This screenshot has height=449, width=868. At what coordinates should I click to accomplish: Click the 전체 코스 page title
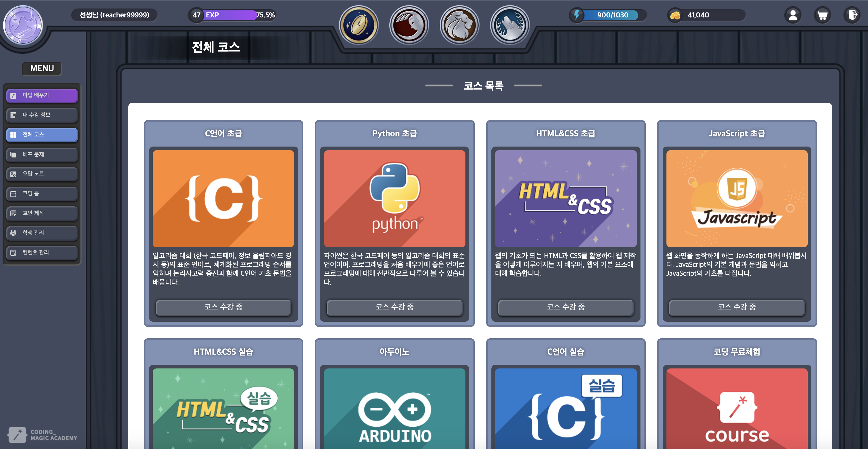click(216, 47)
